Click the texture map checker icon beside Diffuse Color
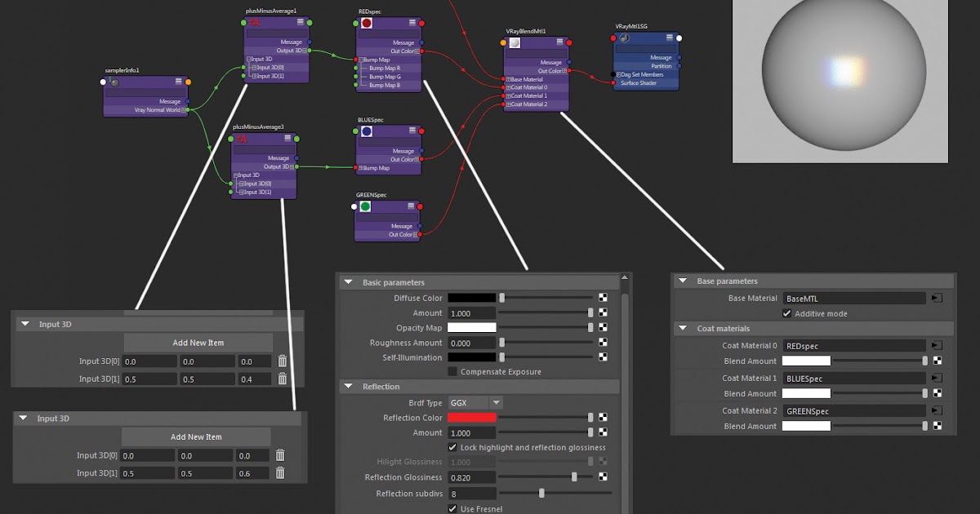Viewport: 980px width, 514px height. (x=602, y=298)
